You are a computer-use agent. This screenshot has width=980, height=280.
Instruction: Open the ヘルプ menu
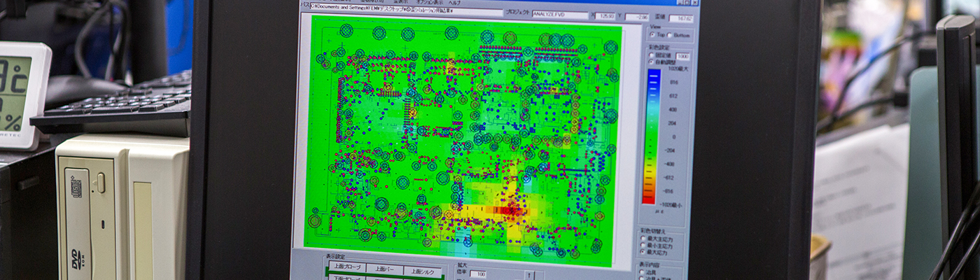454,3
